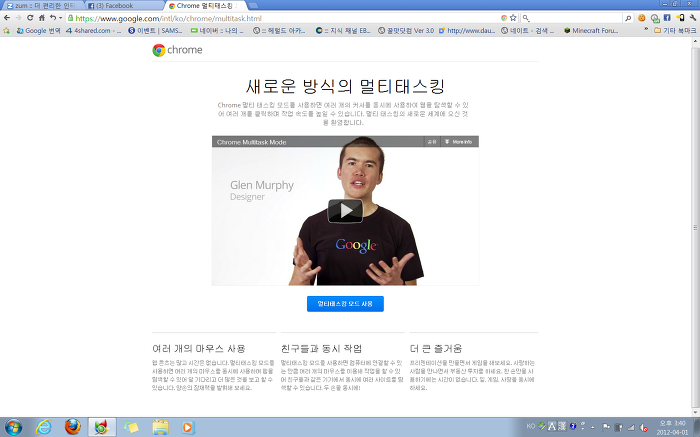Click the KO language indicator
The height and width of the screenshot is (437, 700).
point(531,426)
